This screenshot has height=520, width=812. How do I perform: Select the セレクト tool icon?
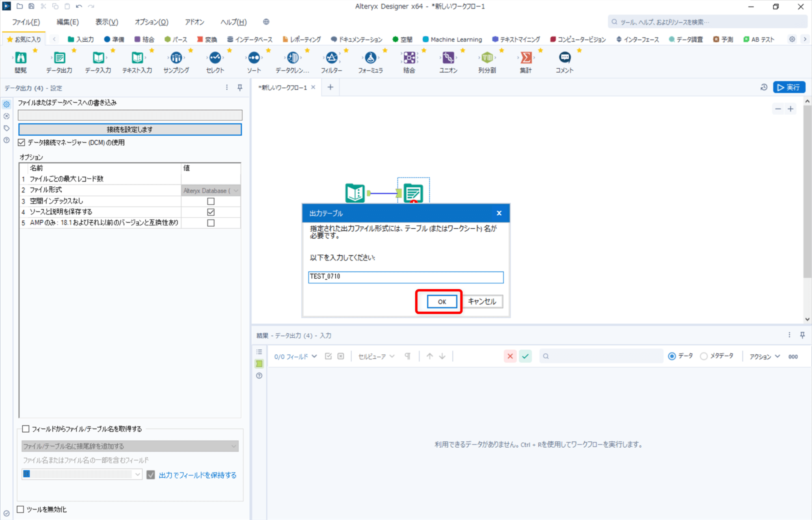click(215, 58)
